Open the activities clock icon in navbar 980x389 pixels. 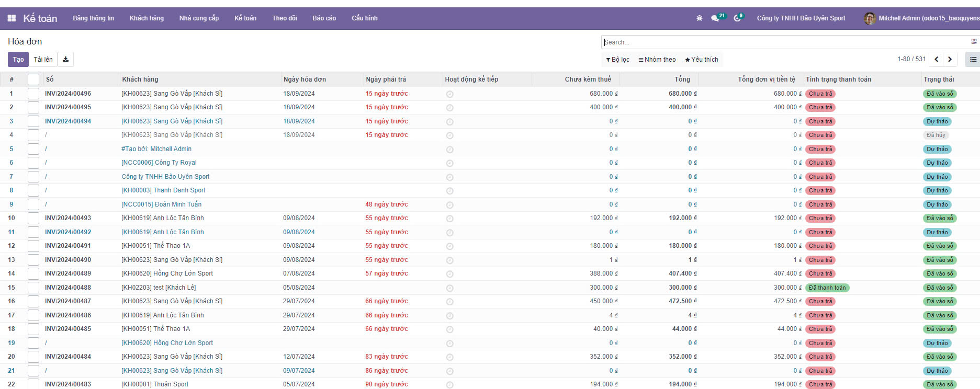[737, 18]
